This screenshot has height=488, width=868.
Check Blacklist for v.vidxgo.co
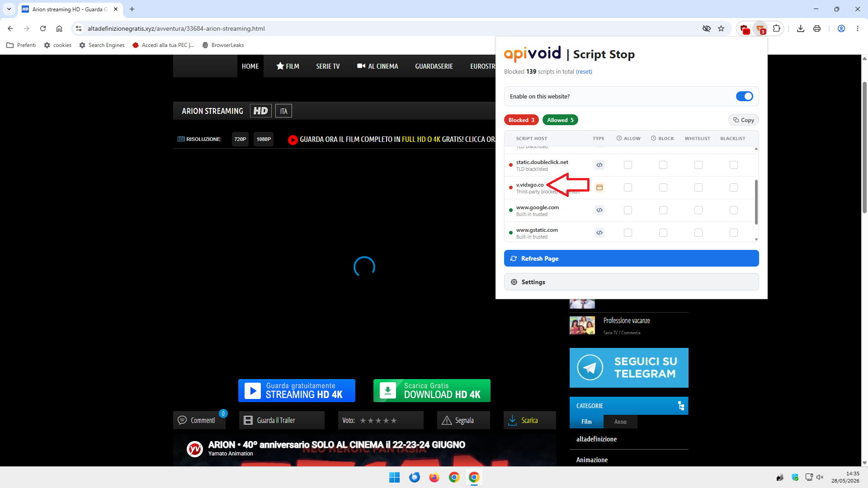(x=734, y=188)
